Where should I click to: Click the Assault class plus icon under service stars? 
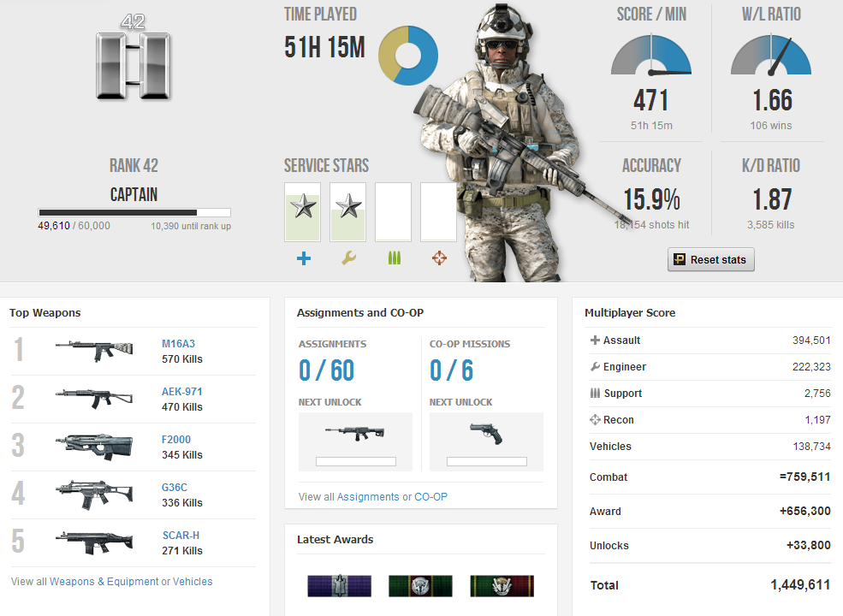(x=304, y=258)
